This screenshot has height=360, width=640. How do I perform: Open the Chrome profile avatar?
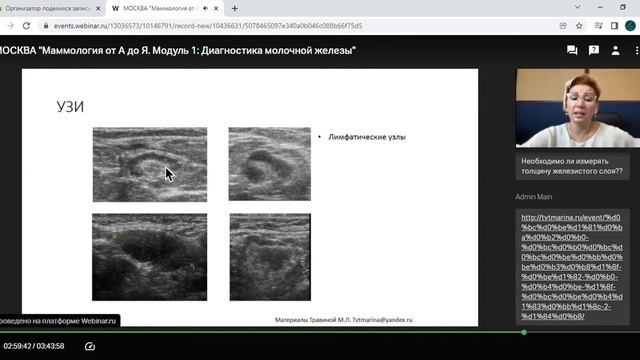630,26
